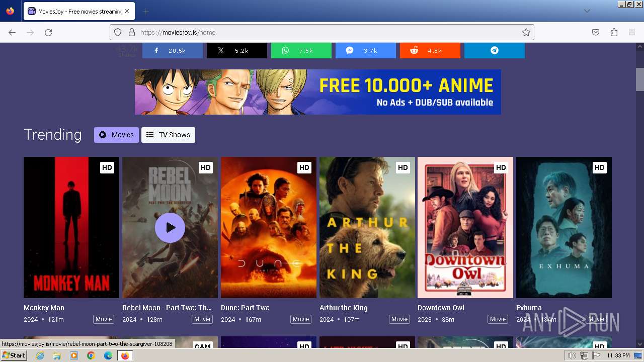644x362 pixels.
Task: Open Dune: Part Two poster
Action: tap(269, 227)
